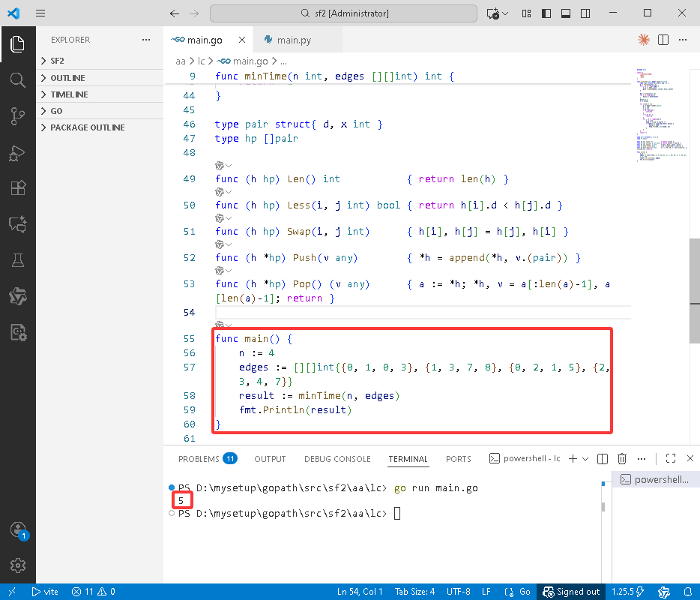Click the orange Claude spark icon
The image size is (700, 600).
coord(643,40)
